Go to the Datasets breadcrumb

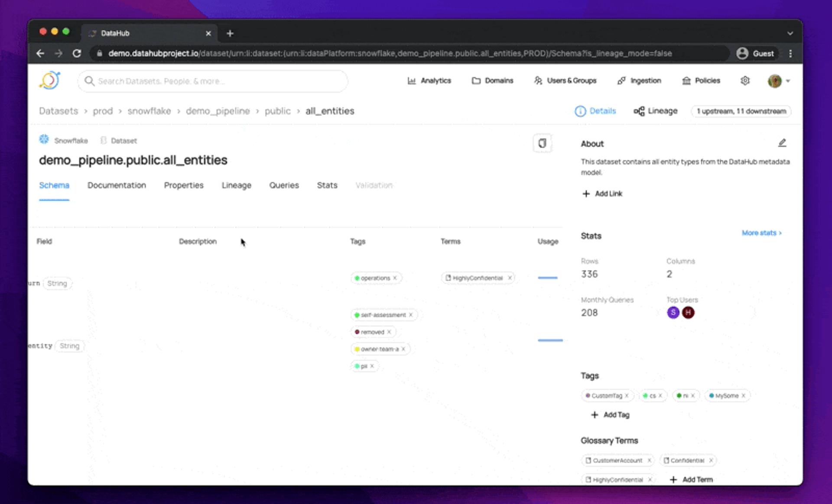pos(58,111)
